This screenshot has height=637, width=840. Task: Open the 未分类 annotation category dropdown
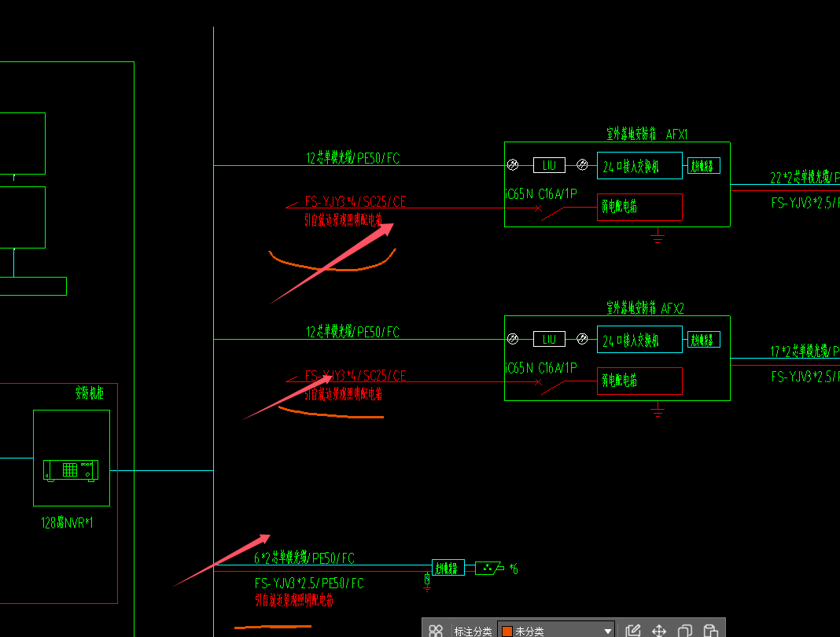pyautogui.click(x=556, y=631)
